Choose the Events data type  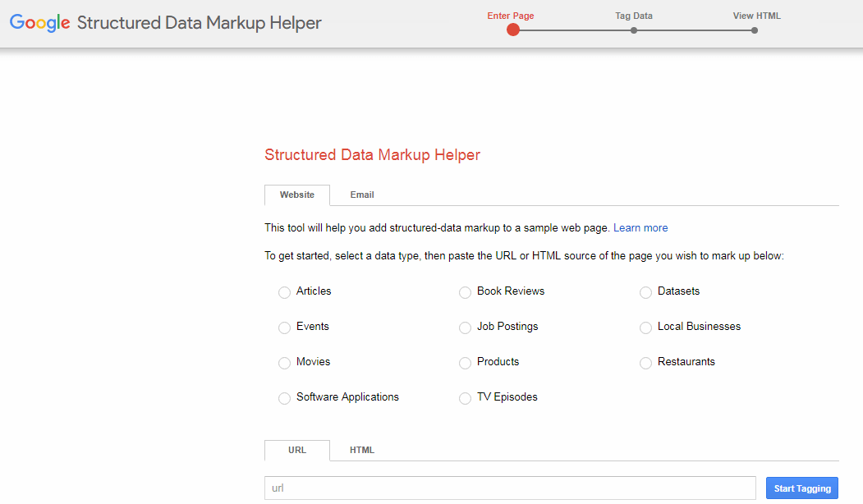pos(285,328)
